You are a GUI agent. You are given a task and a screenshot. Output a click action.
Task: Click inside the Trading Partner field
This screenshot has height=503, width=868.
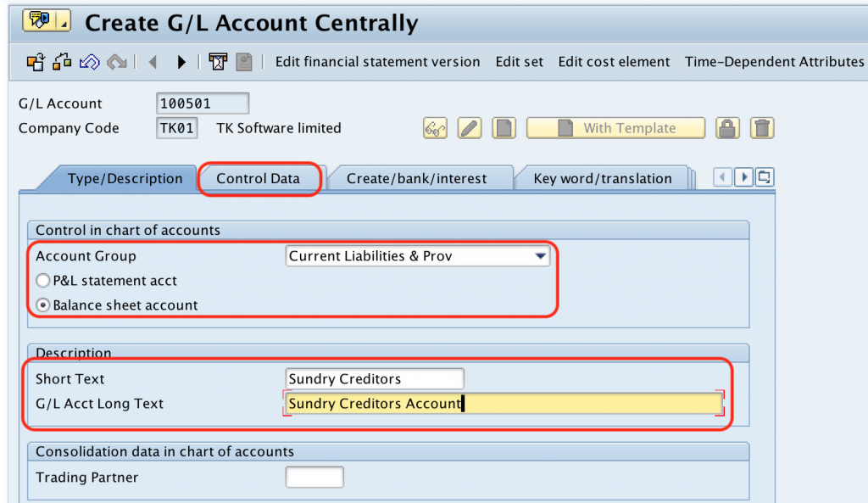click(314, 477)
